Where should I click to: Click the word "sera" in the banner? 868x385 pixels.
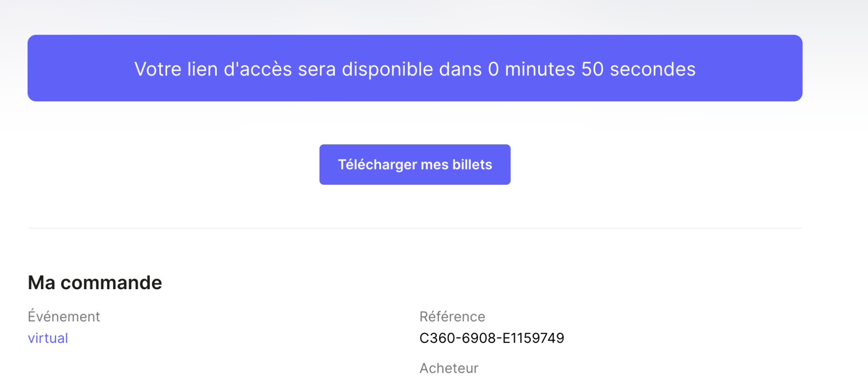click(316, 69)
